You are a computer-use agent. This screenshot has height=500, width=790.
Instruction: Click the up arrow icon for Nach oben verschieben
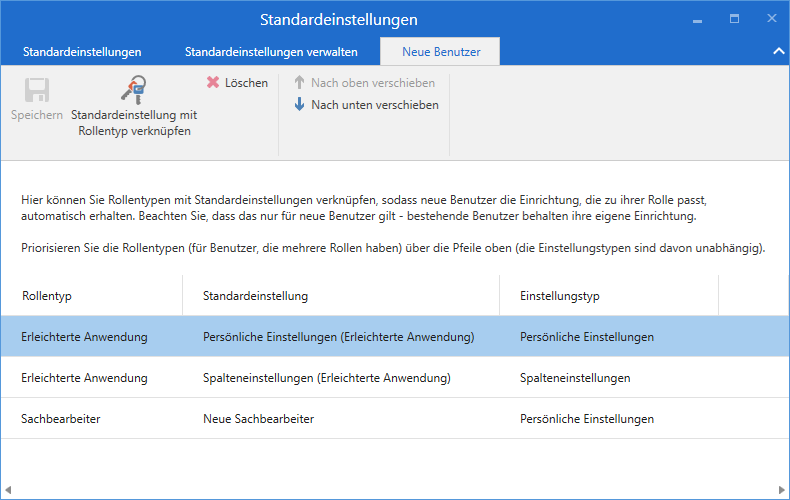pyautogui.click(x=299, y=82)
